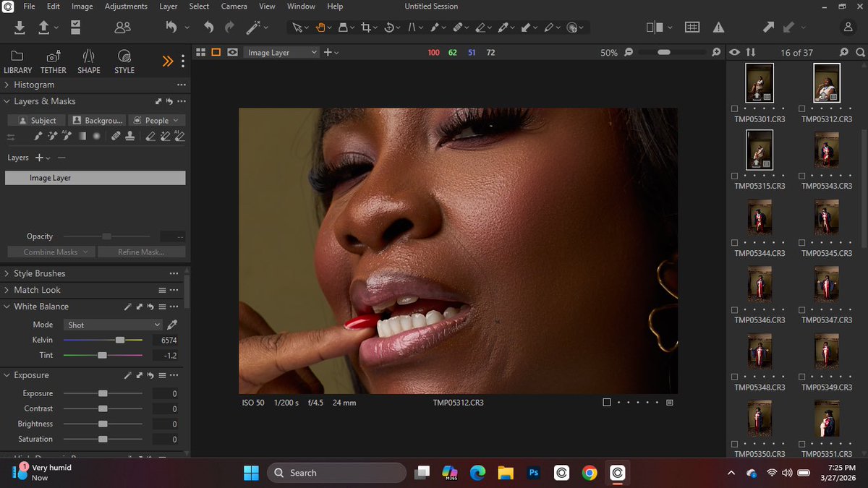The width and height of the screenshot is (868, 488).
Task: Click the Undo arrow in top toolbar
Action: [208, 27]
